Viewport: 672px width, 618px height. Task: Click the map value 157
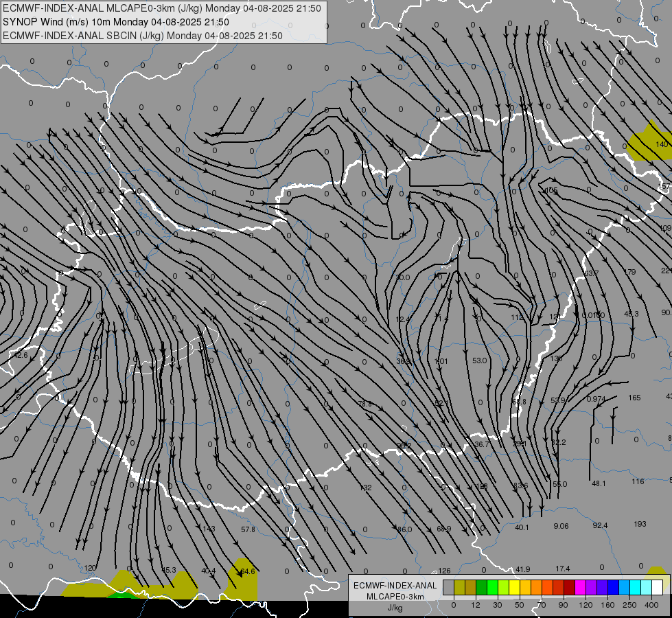pos(664,186)
